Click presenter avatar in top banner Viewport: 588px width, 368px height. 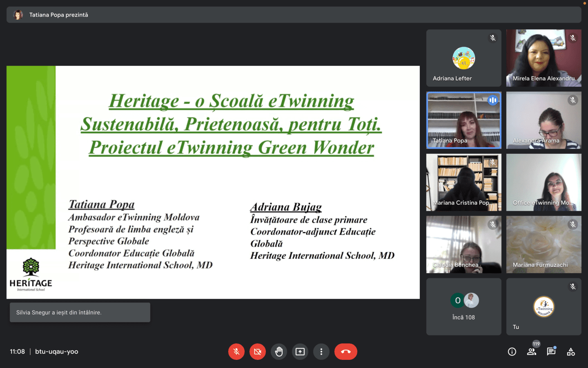click(18, 15)
